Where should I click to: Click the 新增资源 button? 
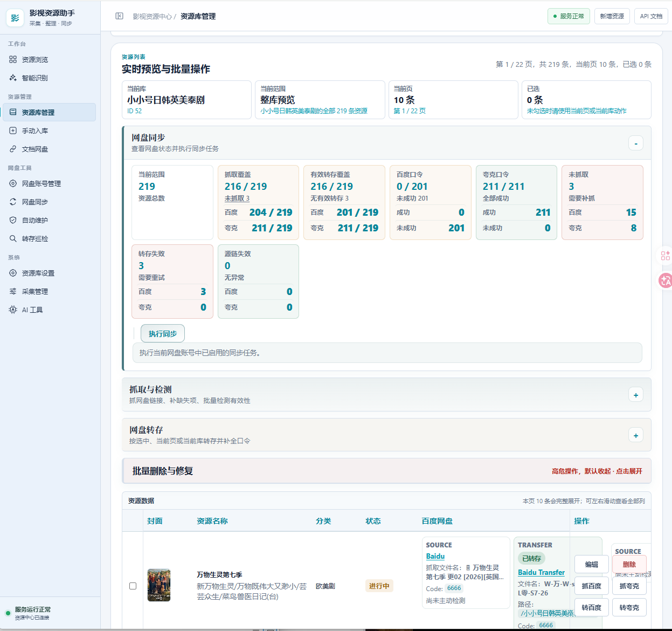click(612, 16)
